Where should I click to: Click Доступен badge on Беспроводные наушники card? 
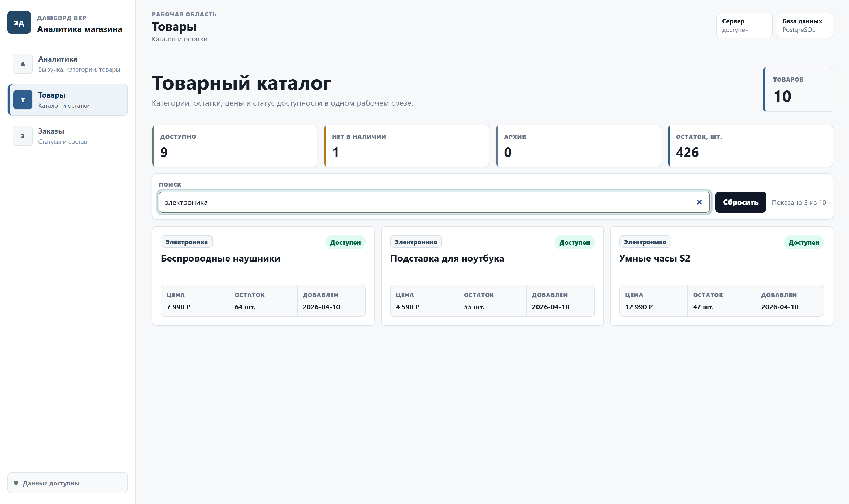pos(345,242)
